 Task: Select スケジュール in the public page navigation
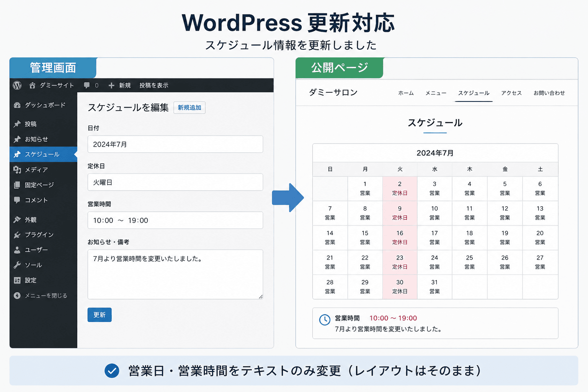pyautogui.click(x=474, y=93)
